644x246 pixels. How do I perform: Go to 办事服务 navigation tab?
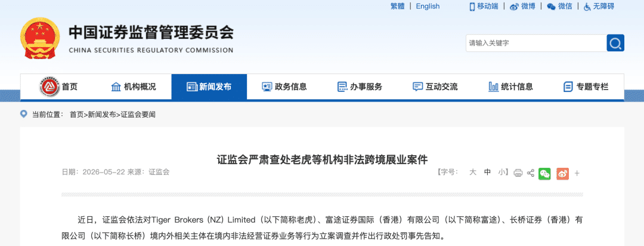point(360,87)
